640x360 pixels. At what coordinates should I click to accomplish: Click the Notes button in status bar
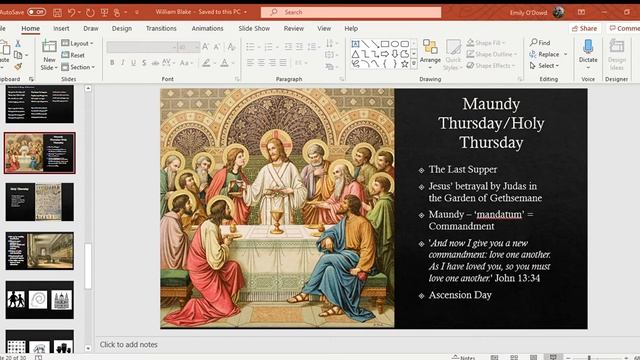tap(463, 358)
